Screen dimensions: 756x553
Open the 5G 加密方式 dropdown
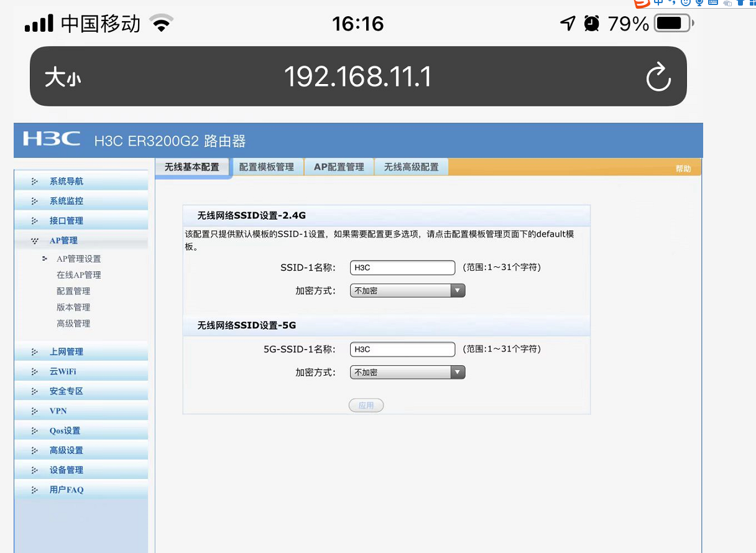(x=407, y=373)
